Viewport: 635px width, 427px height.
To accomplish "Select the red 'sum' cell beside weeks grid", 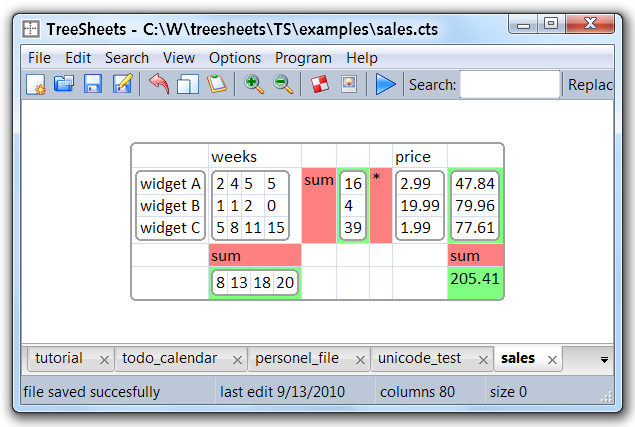I will pos(319,205).
